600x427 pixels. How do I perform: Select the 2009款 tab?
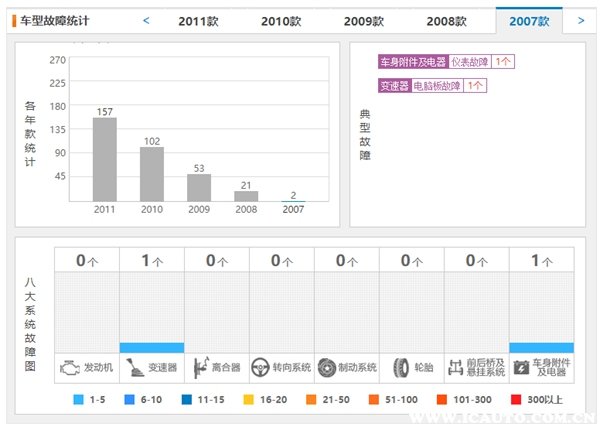[x=363, y=21]
